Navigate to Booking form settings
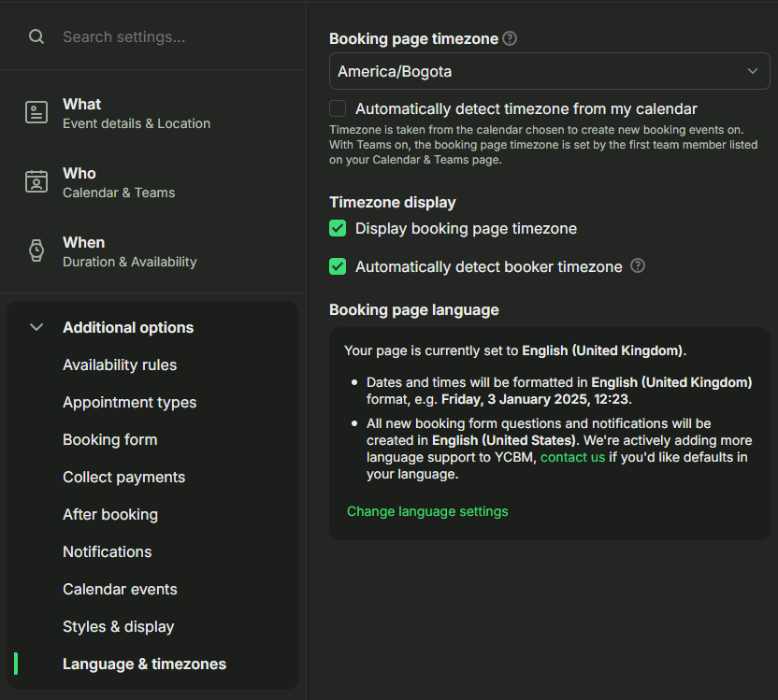 point(110,440)
